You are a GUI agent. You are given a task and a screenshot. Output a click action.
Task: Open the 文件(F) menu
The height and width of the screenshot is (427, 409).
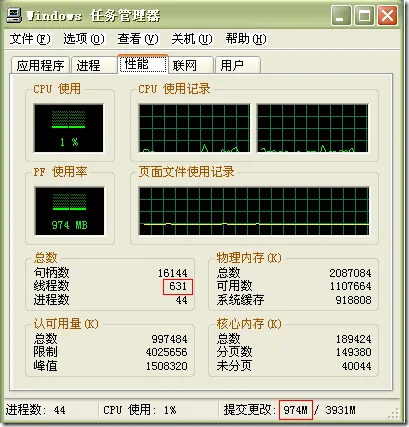(30, 39)
